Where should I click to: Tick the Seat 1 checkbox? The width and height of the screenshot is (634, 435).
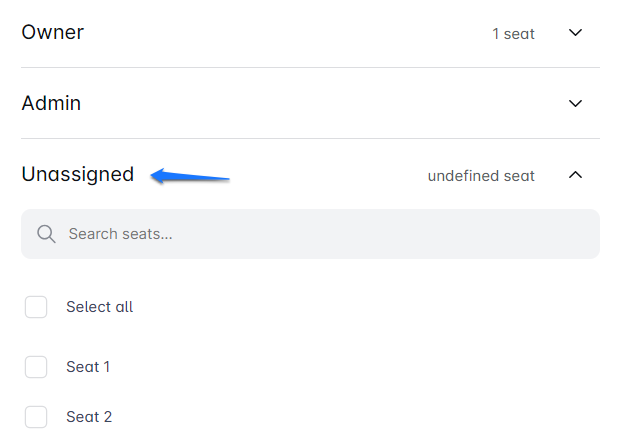36,367
